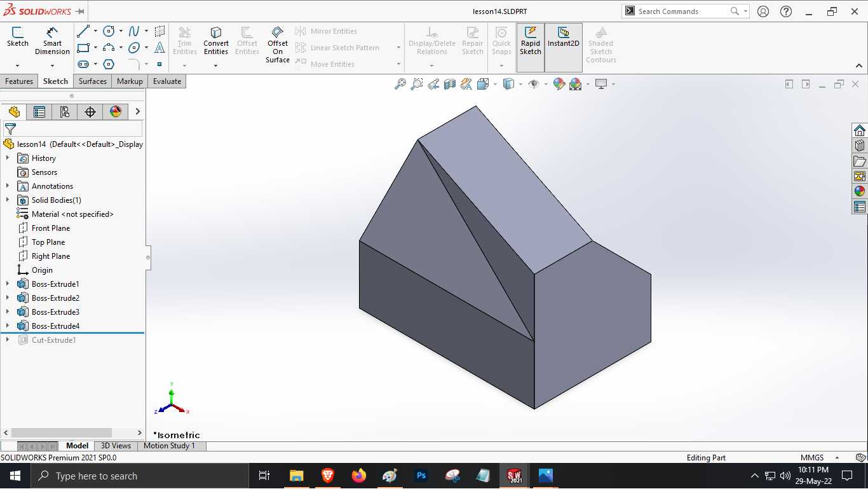Select the Corner Rectangle sketch tool

click(x=83, y=48)
